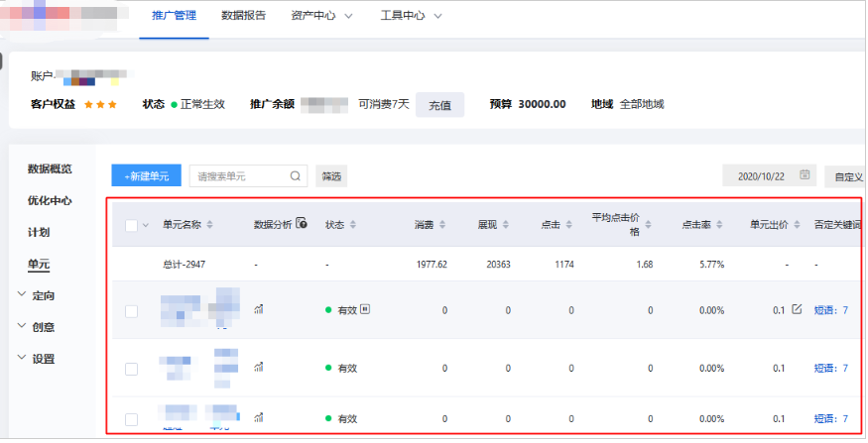Click the 客户权益 star rating
868x443 pixels.
100,104
